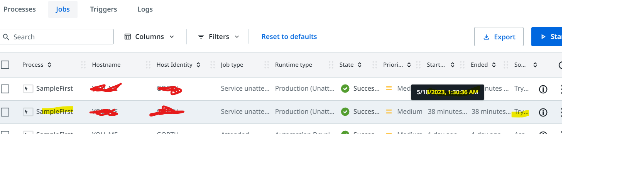Click the medium priority icon in second row
Screen dimensions: 644x174
[389, 111]
